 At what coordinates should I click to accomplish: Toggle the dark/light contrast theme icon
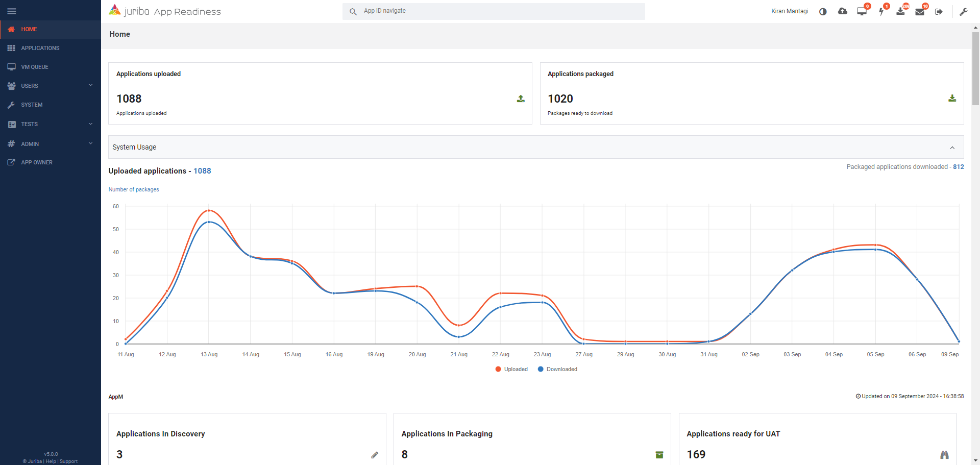click(823, 12)
